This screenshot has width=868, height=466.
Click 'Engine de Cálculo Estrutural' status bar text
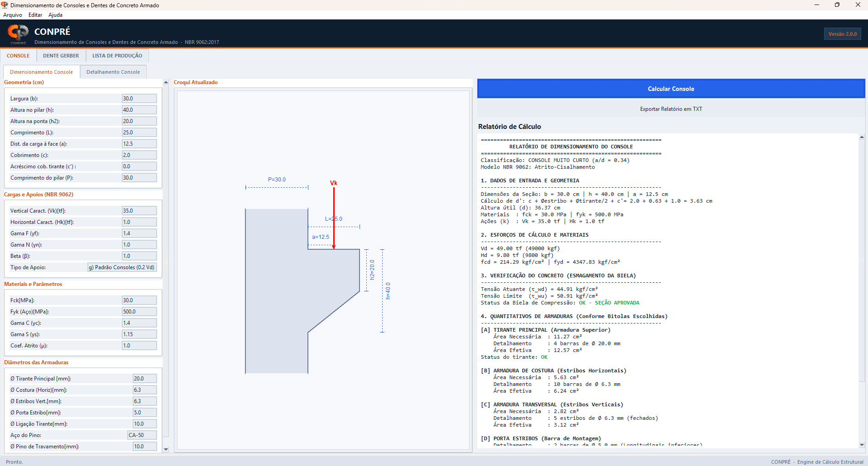pyautogui.click(x=830, y=462)
